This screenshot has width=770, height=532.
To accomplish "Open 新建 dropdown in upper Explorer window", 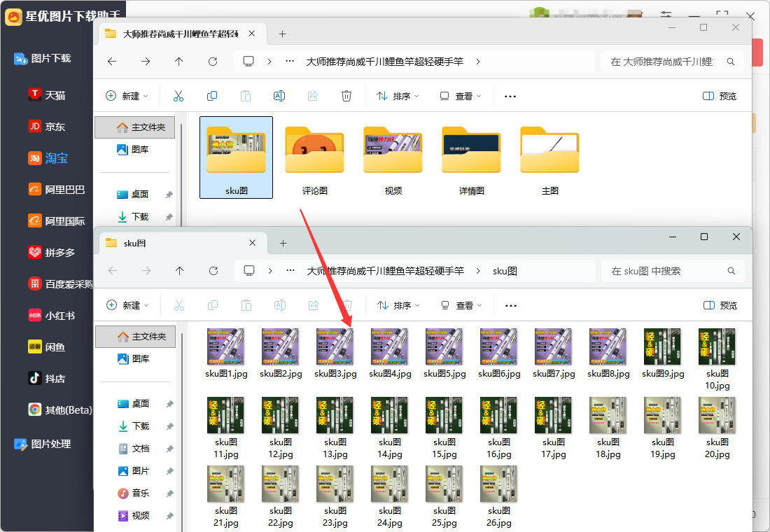I will pos(127,96).
